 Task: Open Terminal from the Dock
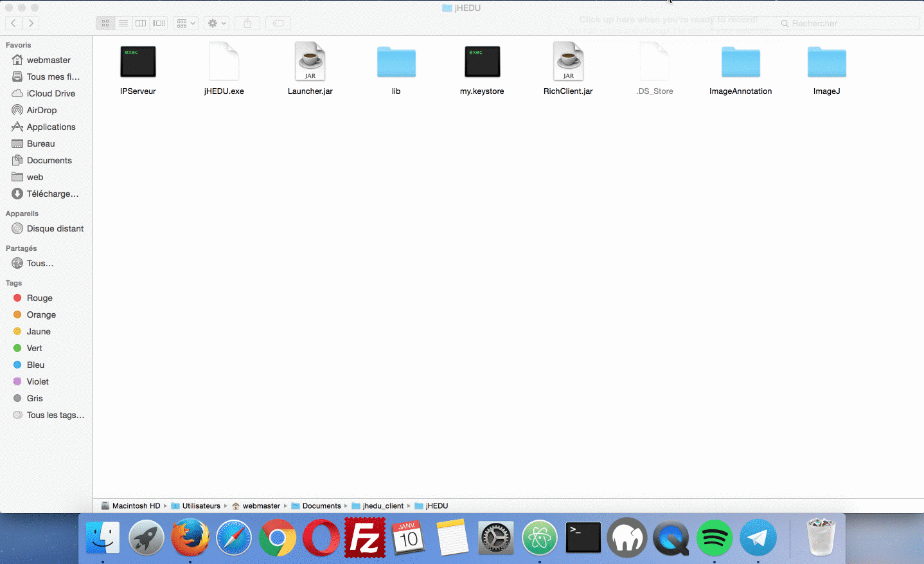tap(583, 538)
